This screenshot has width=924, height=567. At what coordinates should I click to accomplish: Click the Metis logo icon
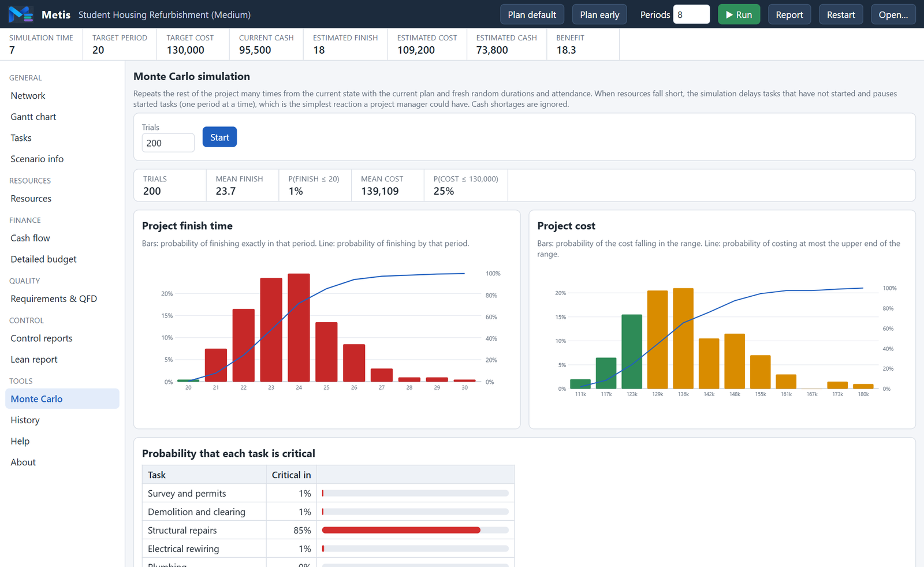[21, 14]
